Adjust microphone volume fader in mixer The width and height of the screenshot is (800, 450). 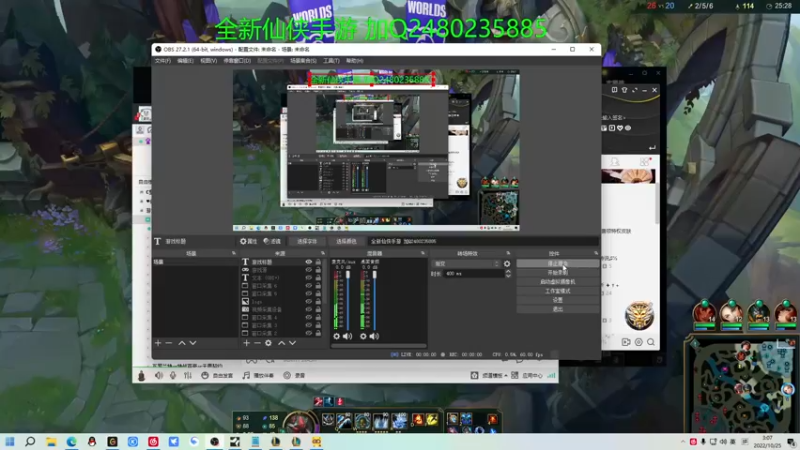[x=348, y=301]
